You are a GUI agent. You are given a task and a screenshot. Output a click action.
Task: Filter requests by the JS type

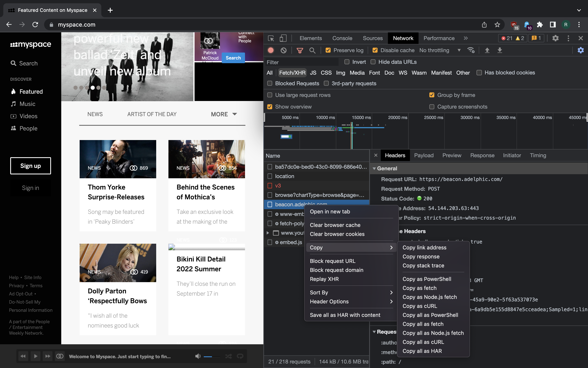click(x=313, y=73)
